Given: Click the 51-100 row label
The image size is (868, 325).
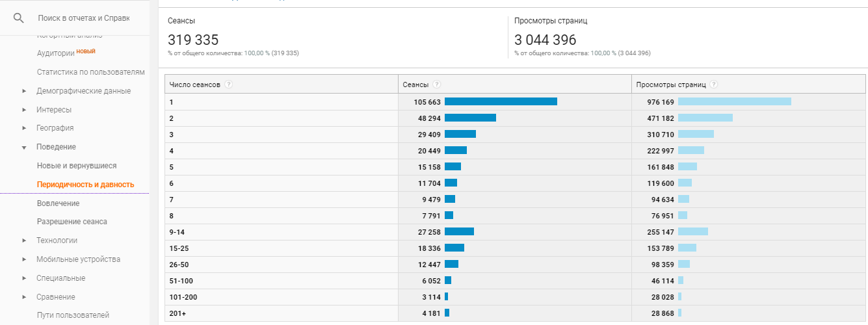Looking at the screenshot, I should tap(181, 281).
